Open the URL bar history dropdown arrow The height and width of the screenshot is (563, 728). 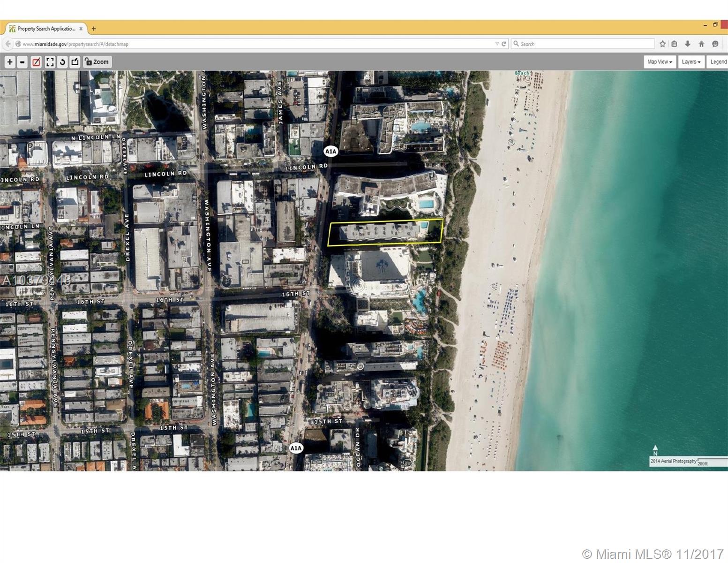coord(497,44)
